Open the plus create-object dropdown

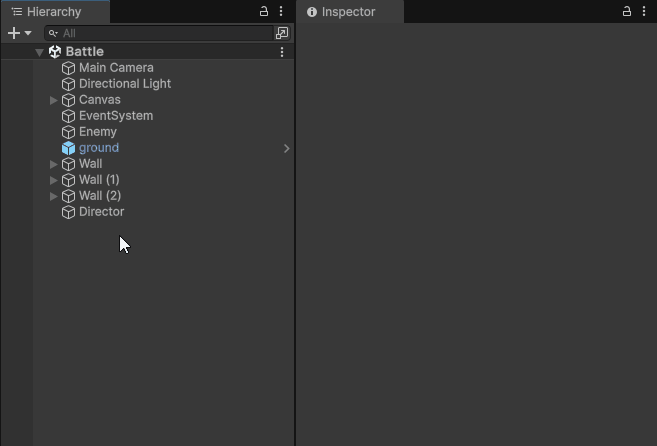[x=19, y=33]
